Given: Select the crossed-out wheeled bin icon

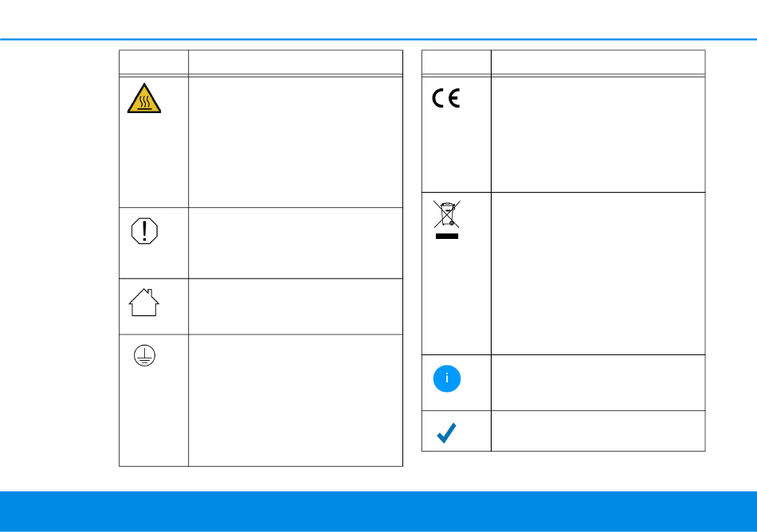Looking at the screenshot, I should tap(446, 220).
